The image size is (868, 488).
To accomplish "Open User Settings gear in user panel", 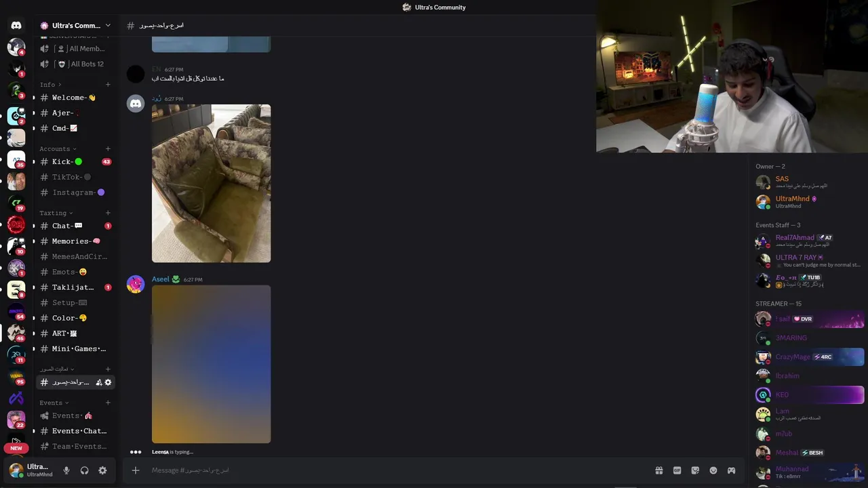I will coord(102,470).
